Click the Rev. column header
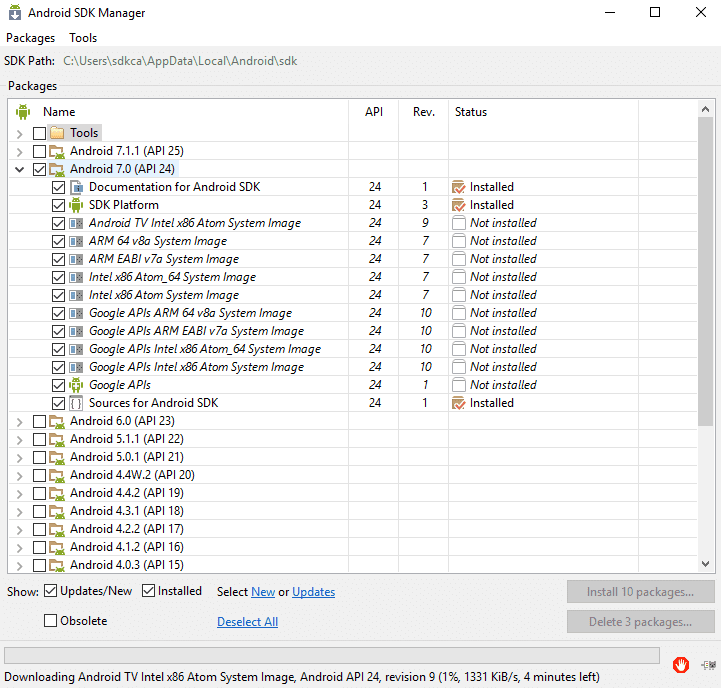Viewport: 721px width, 688px height. pos(423,112)
